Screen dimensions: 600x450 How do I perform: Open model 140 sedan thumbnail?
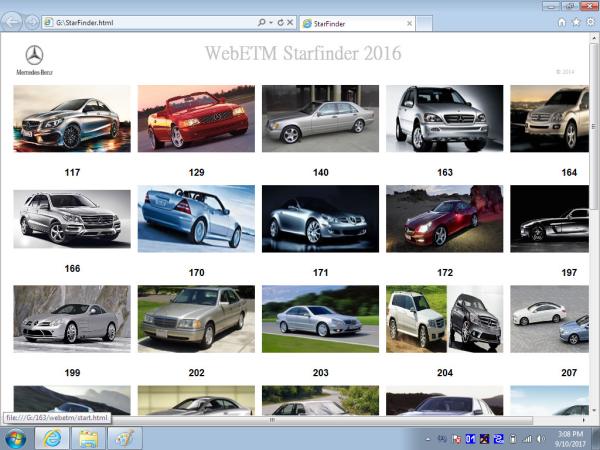coord(320,119)
